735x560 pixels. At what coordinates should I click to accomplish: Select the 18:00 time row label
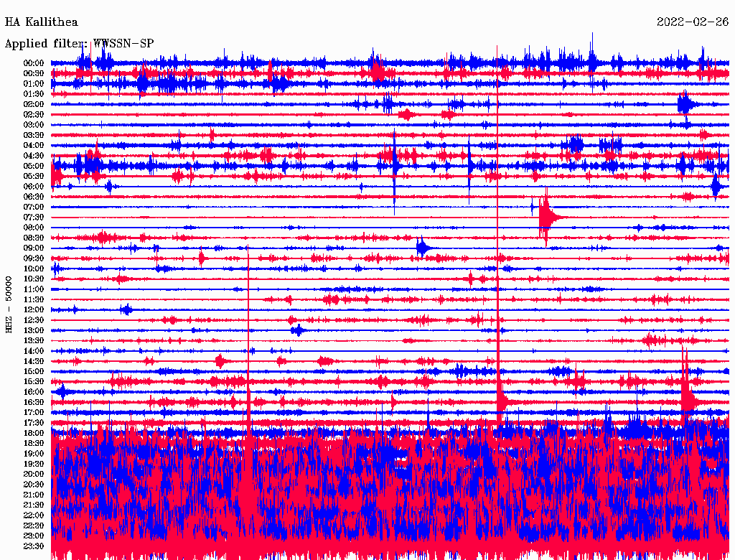pos(34,434)
